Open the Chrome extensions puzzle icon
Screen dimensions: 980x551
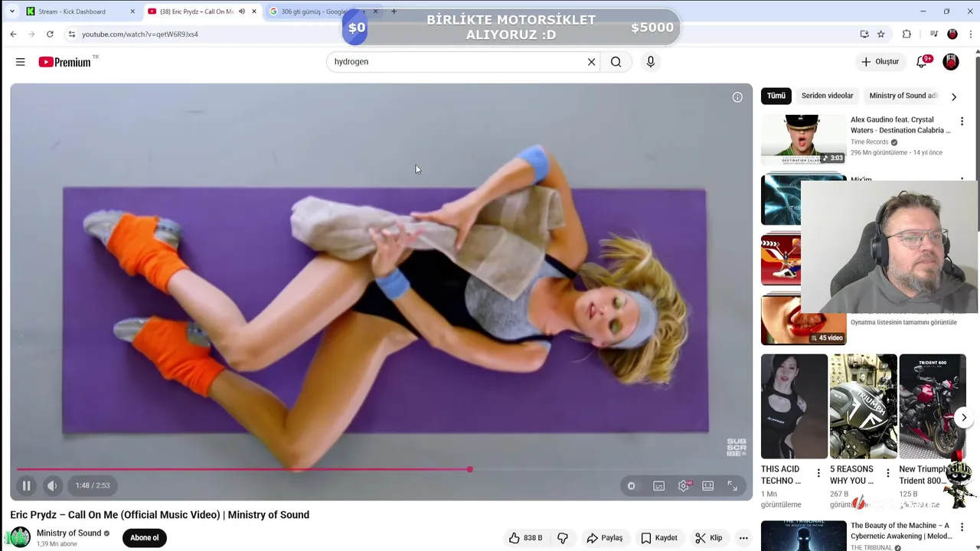pyautogui.click(x=906, y=34)
